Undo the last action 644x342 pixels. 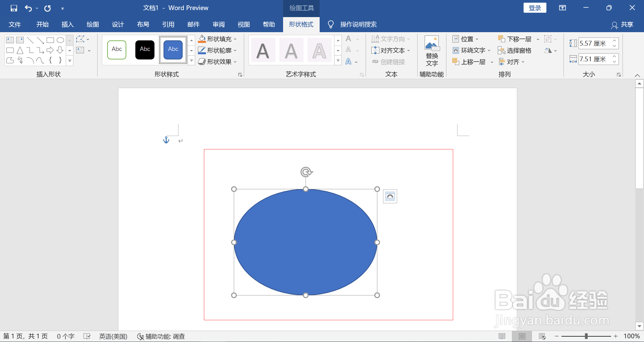(28, 8)
